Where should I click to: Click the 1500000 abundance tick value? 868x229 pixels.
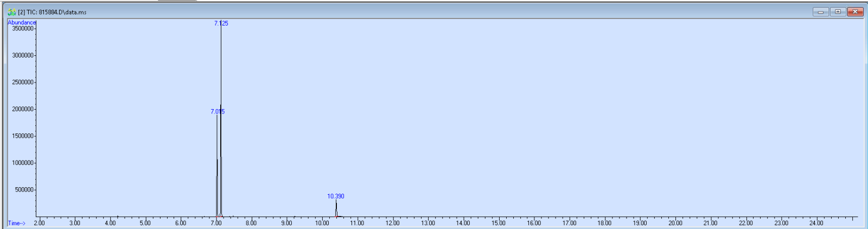[x=23, y=136]
